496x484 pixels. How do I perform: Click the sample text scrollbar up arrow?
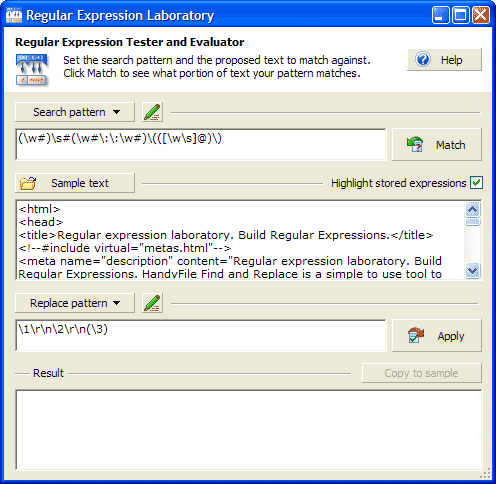473,209
